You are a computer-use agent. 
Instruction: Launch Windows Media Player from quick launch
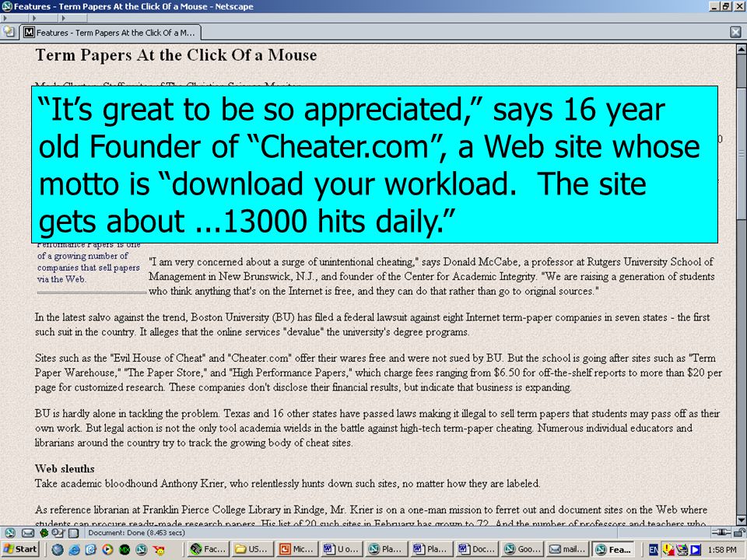pyautogui.click(x=107, y=550)
